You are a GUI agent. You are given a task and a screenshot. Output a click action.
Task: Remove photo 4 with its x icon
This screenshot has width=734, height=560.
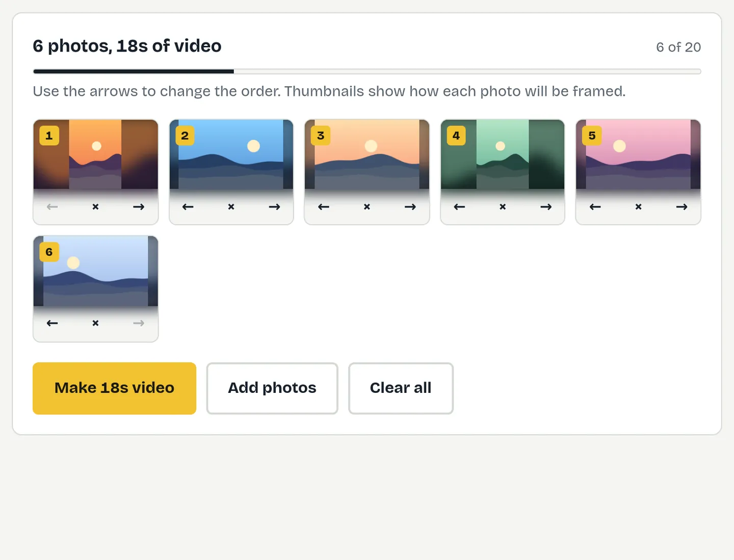(503, 207)
